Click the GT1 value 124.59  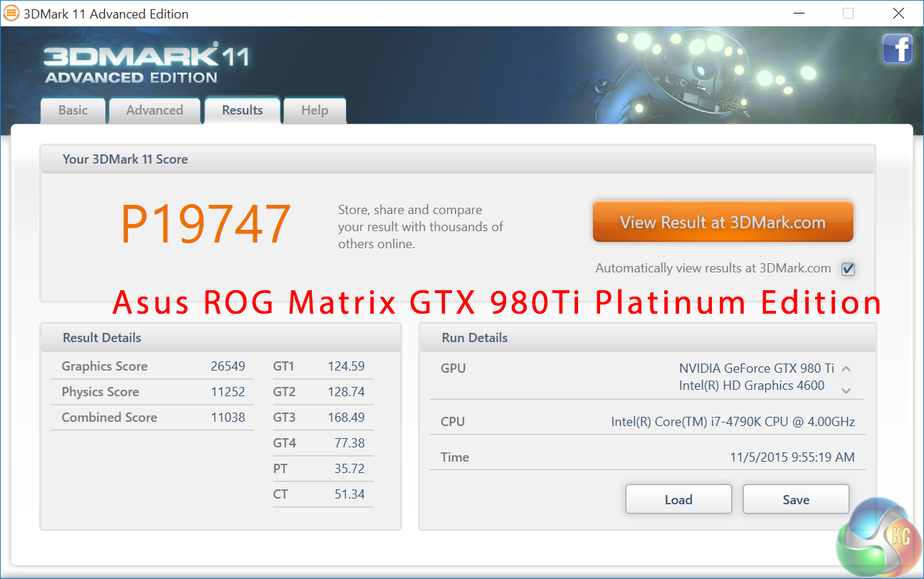click(x=346, y=366)
